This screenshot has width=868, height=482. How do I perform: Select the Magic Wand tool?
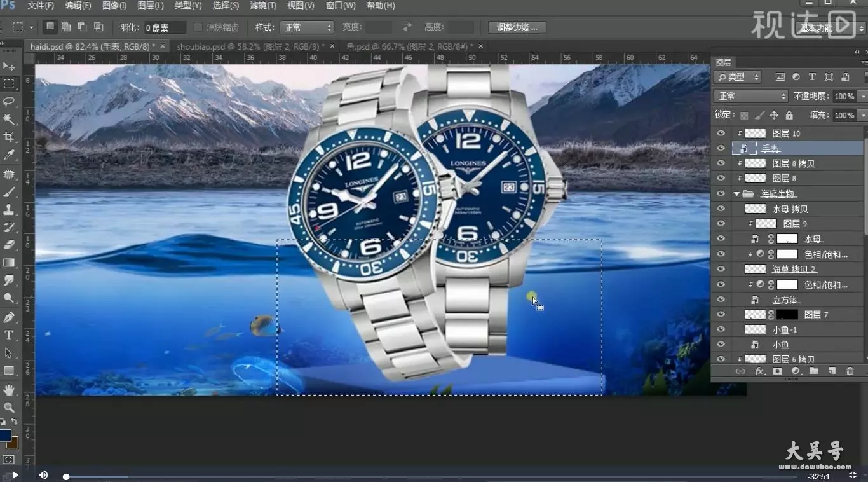point(9,120)
